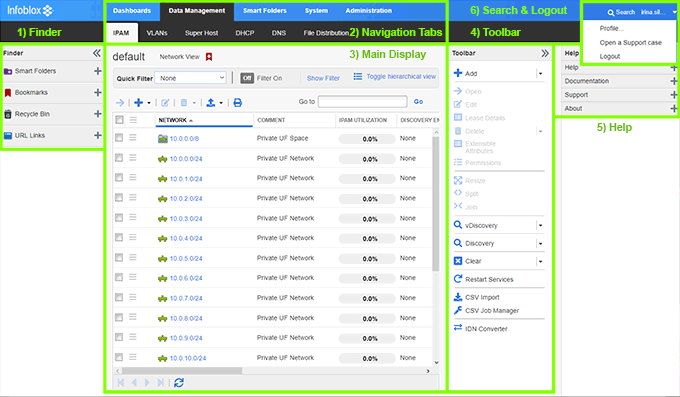Check the box for network 10.0.0.0/8
This screenshot has width=680, height=397.
click(119, 138)
